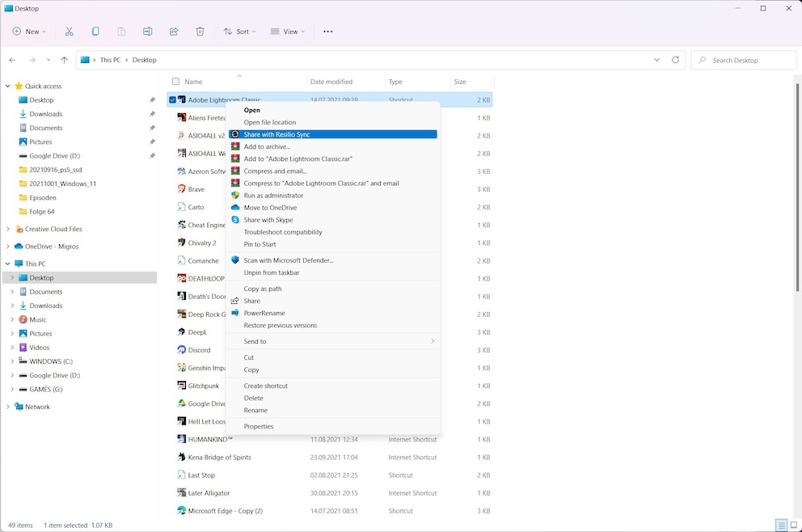
Task: Click the Copy toolbar icon
Action: coord(95,32)
